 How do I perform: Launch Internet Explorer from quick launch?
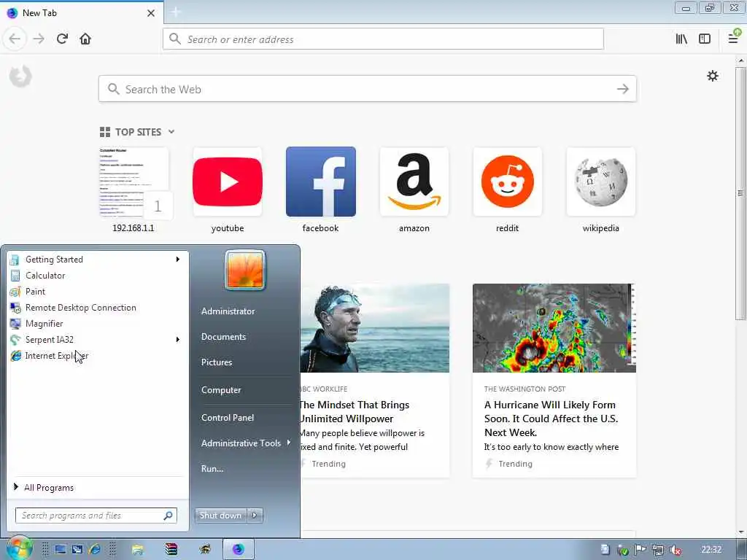pos(94,550)
